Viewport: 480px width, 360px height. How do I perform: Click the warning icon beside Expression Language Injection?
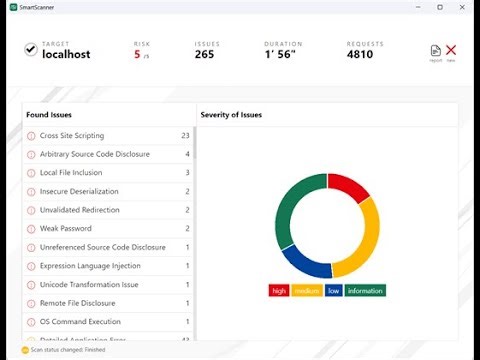click(x=31, y=266)
